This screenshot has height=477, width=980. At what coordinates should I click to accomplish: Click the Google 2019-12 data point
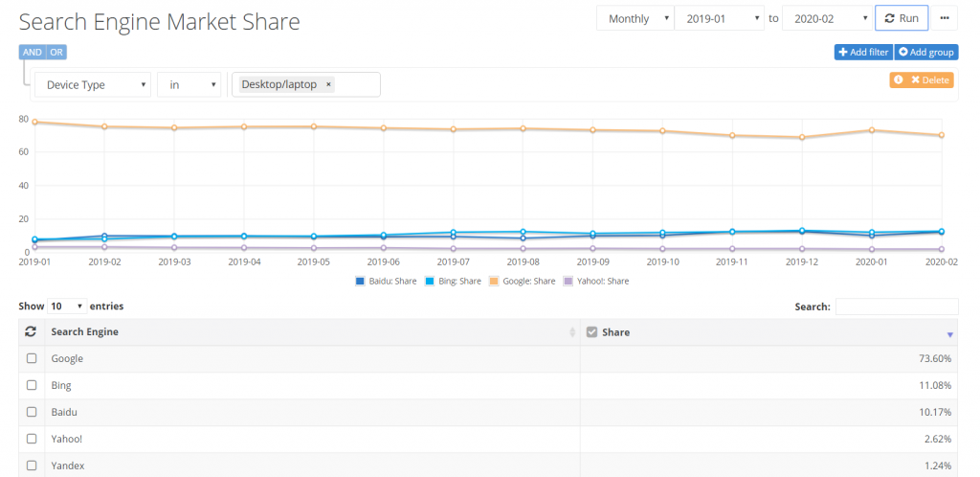pyautogui.click(x=801, y=138)
